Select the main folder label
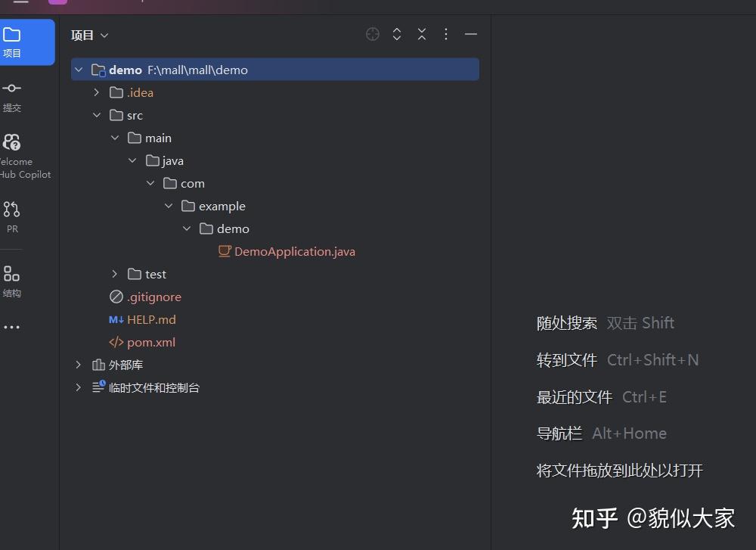The image size is (756, 550). (158, 138)
